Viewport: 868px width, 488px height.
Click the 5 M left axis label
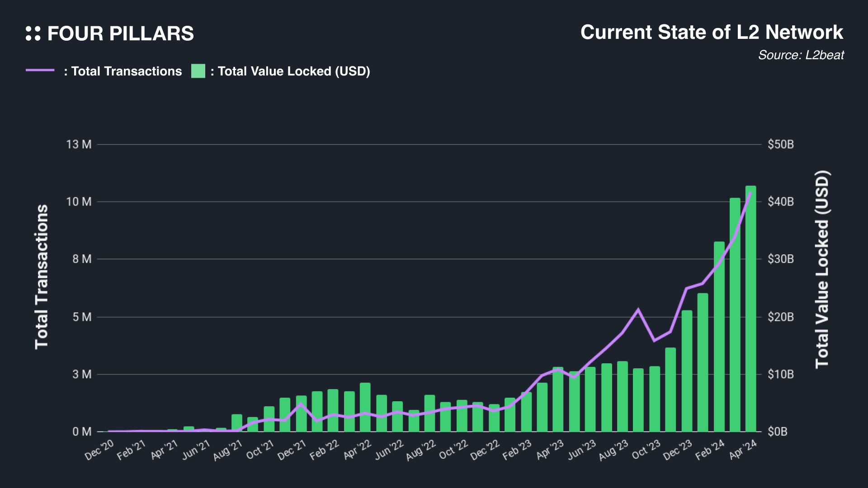coord(82,317)
